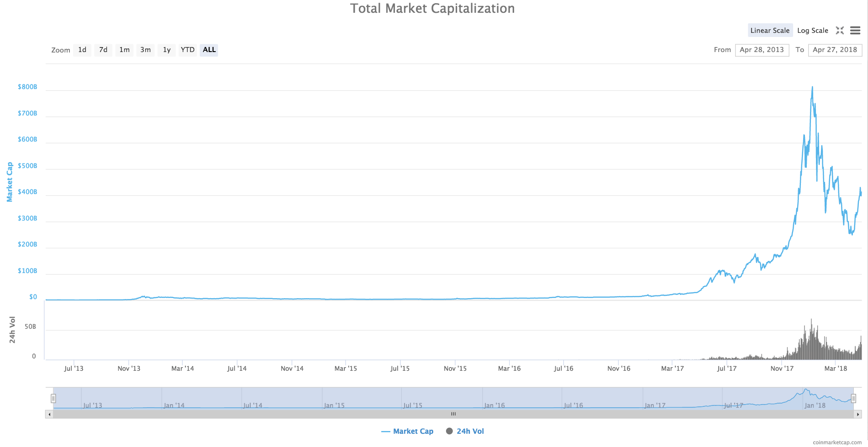
Task: Click the right arrow on the bottom scrollbar
Action: [x=857, y=414]
